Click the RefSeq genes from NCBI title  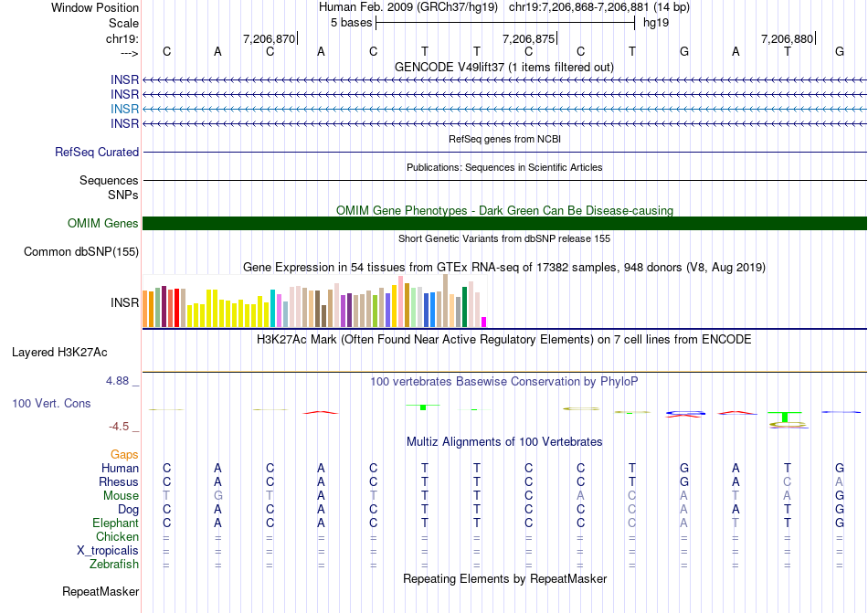504,139
